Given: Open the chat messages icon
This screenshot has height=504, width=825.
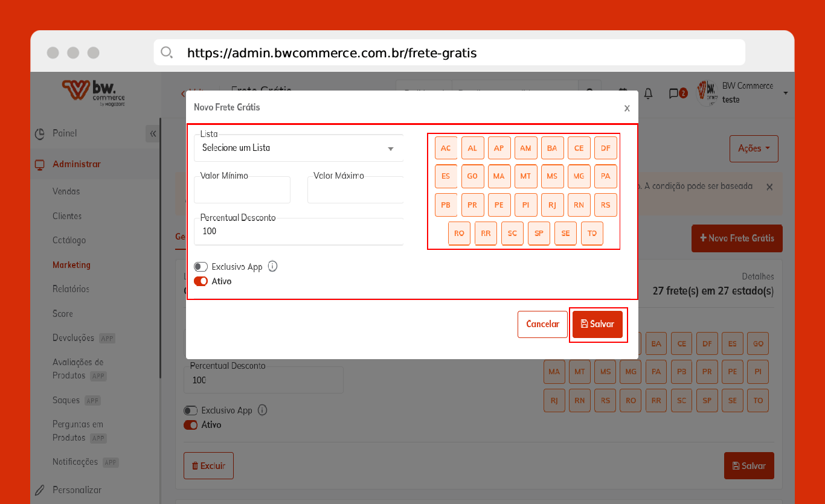Looking at the screenshot, I should 674,93.
